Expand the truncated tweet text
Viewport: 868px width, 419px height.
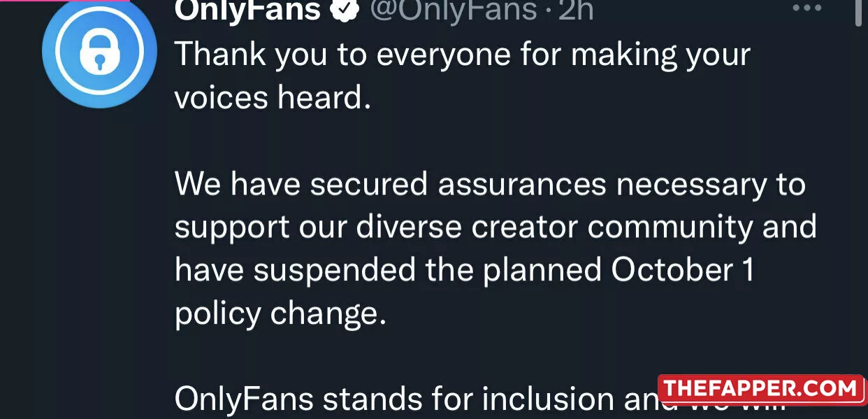[419, 397]
